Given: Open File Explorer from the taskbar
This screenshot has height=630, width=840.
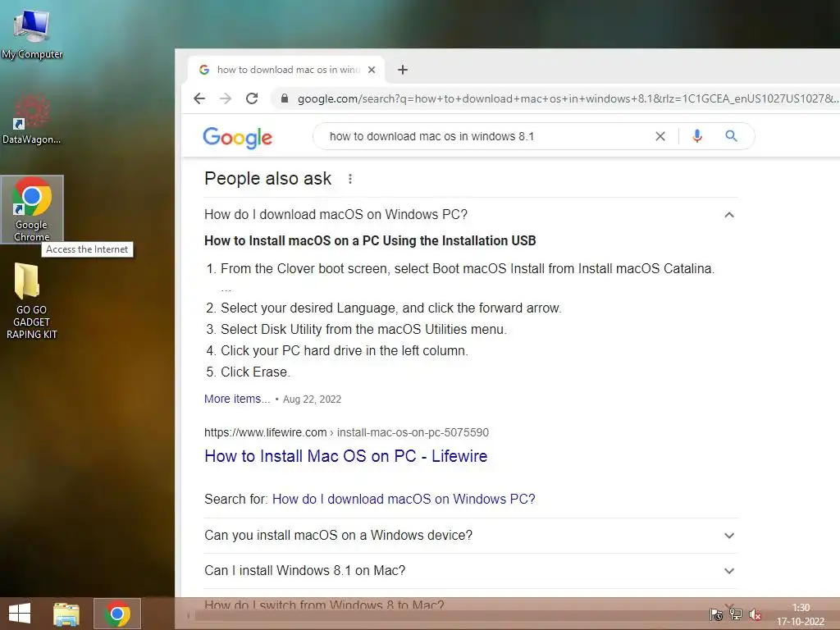Looking at the screenshot, I should point(66,614).
